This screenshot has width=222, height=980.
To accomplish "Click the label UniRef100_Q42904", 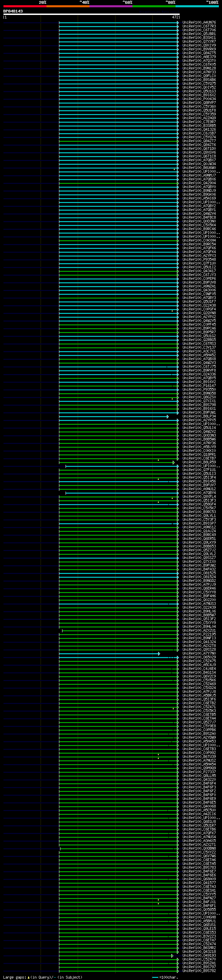I will click(x=199, y=183).
